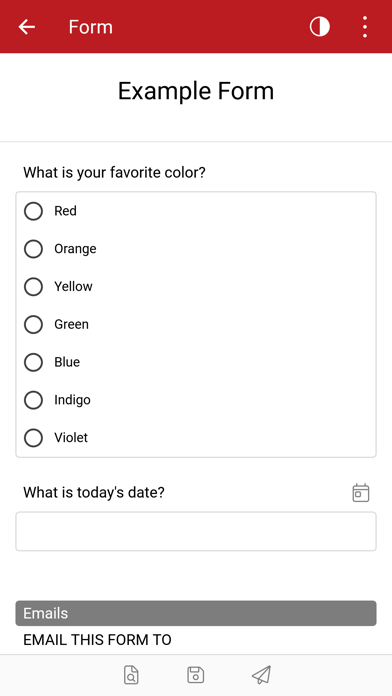The height and width of the screenshot is (696, 392).
Task: Click the Form title in header
Action: (91, 27)
